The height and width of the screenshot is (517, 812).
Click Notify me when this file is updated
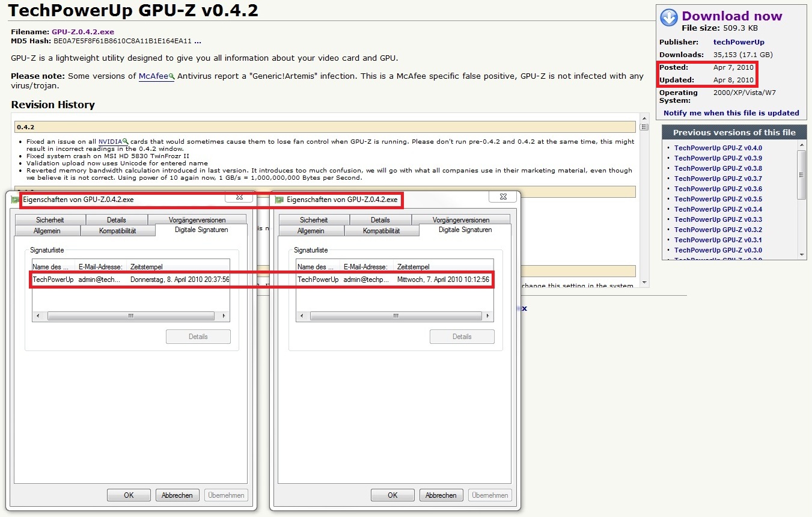coord(731,113)
